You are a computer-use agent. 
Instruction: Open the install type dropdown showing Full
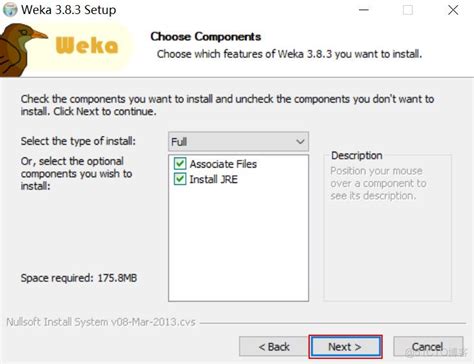click(x=238, y=142)
